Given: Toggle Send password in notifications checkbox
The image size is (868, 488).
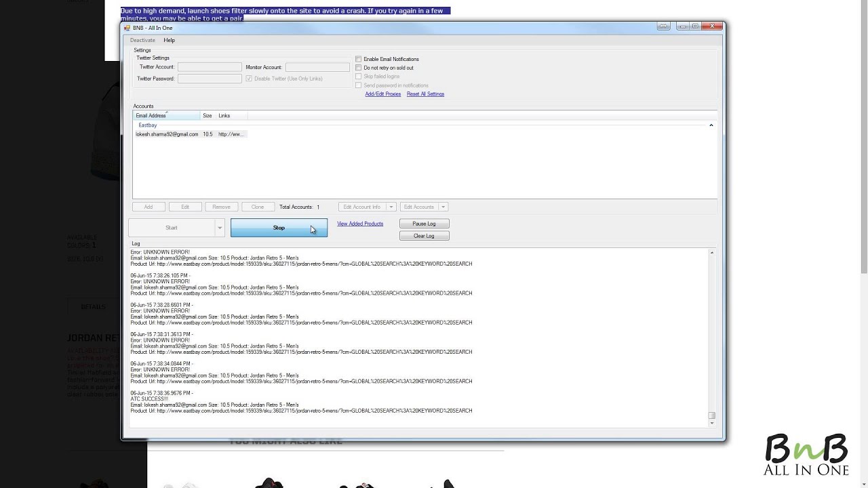Looking at the screenshot, I should coord(359,85).
